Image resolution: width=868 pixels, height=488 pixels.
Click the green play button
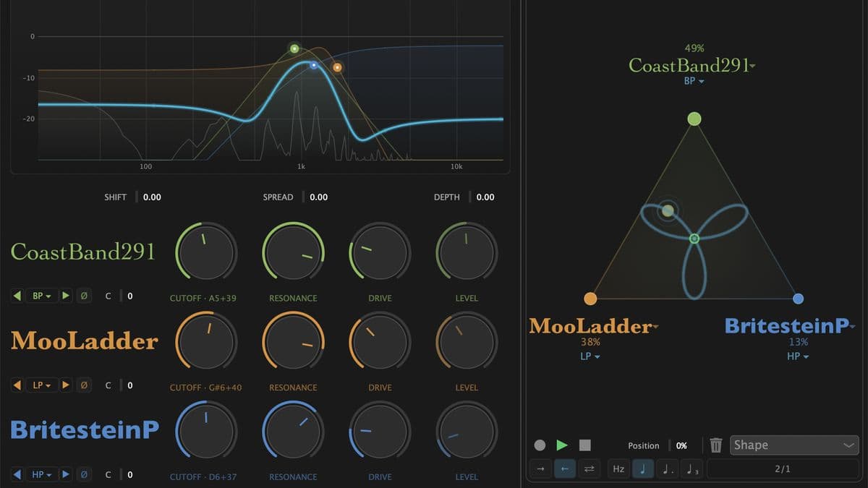click(562, 445)
